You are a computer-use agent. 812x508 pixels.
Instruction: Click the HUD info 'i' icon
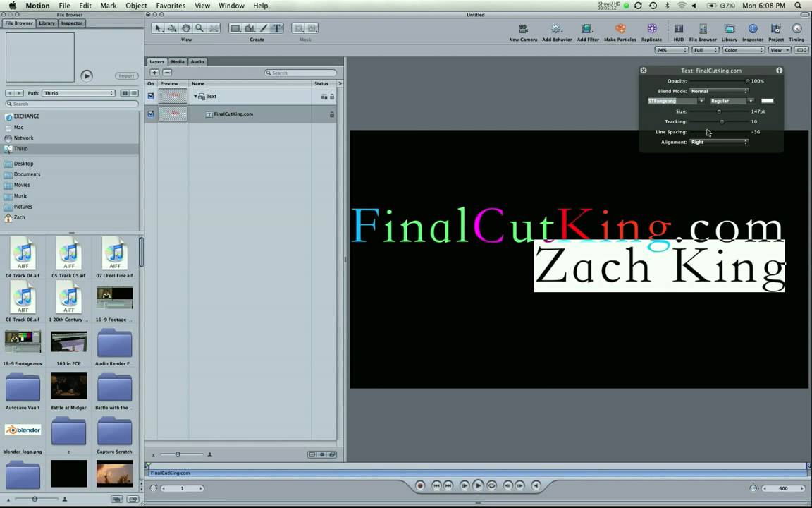(779, 70)
